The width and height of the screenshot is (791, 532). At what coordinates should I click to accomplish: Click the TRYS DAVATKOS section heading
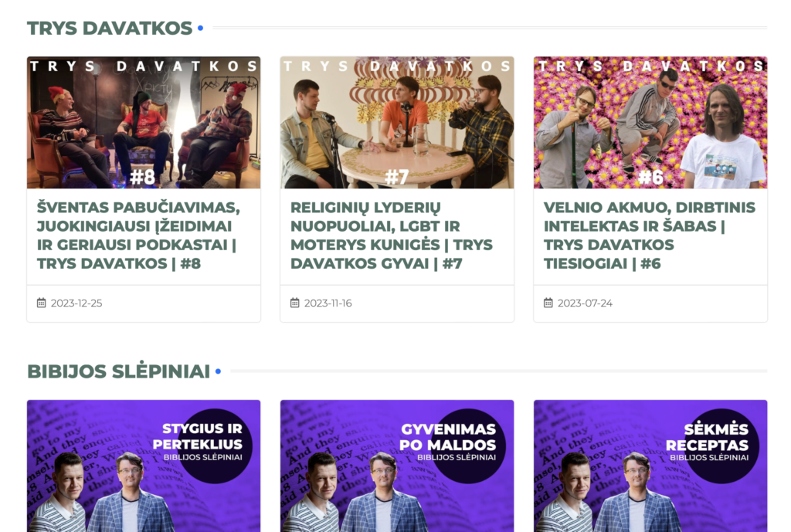pos(110,29)
